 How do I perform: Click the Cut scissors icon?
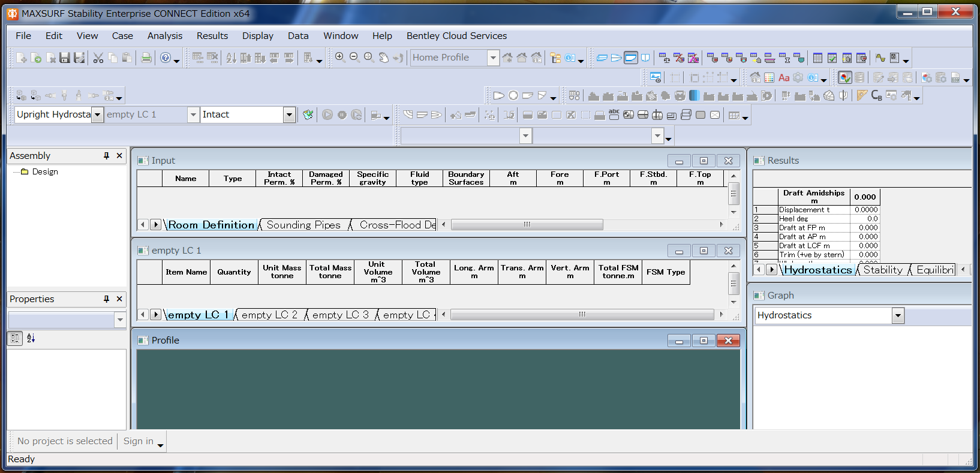click(x=98, y=58)
